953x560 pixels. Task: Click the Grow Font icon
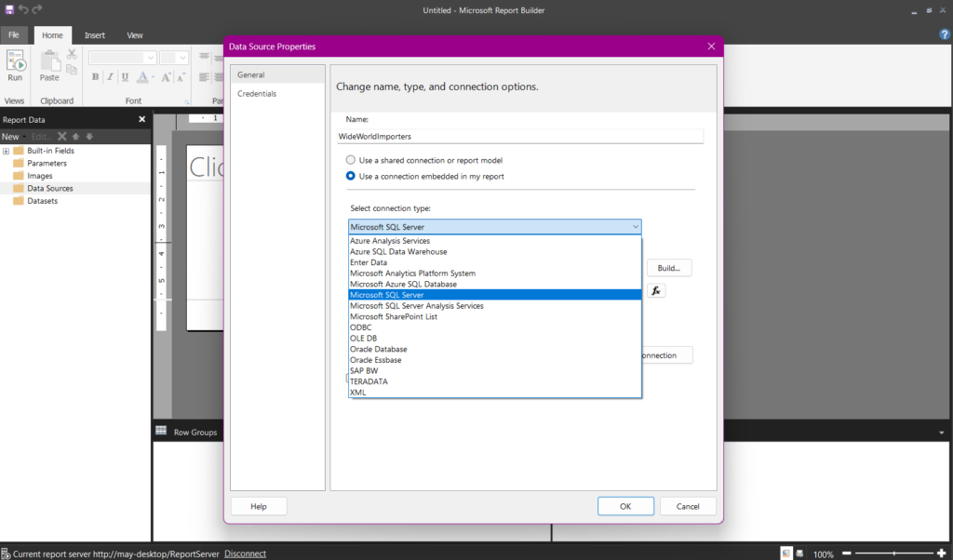pos(166,76)
